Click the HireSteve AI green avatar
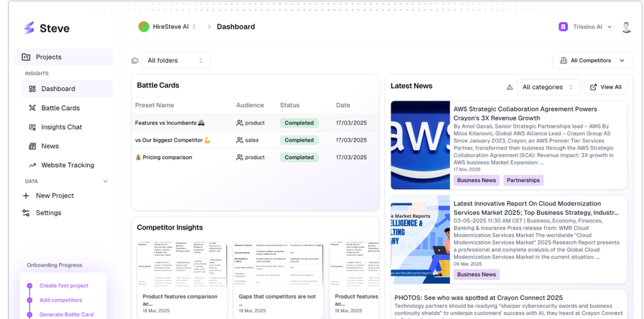The height and width of the screenshot is (319, 644). [144, 26]
